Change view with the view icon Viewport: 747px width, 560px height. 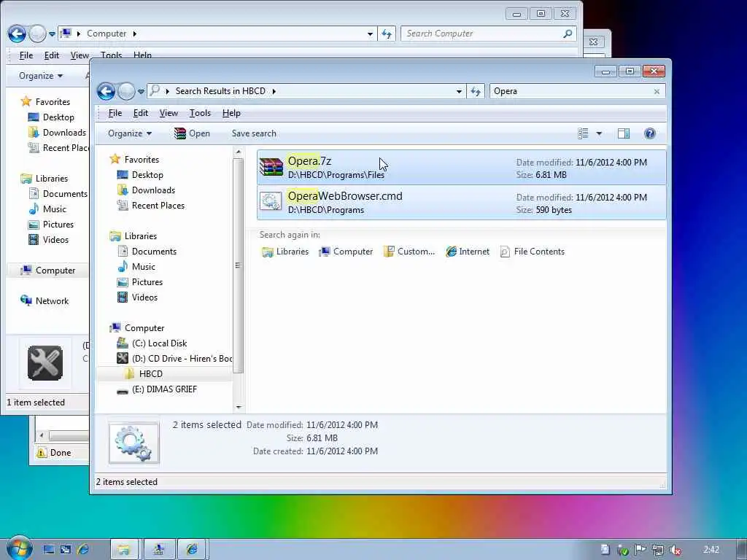(583, 133)
